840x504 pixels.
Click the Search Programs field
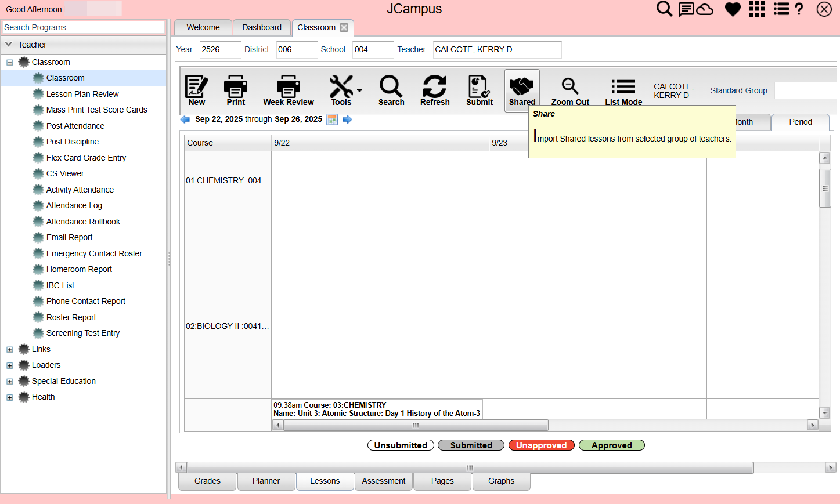click(x=84, y=27)
